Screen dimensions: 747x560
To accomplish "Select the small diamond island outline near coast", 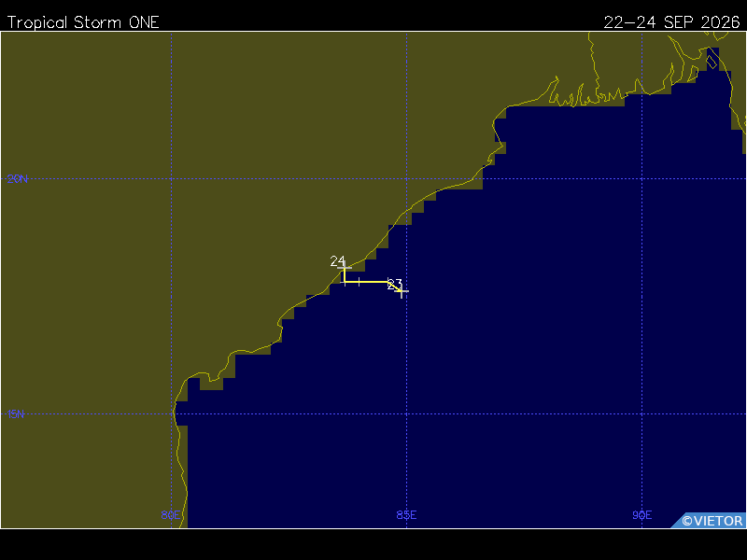I will (x=712, y=61).
